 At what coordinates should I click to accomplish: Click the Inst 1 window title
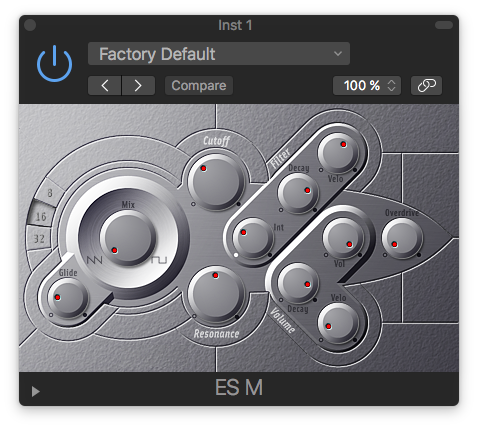click(x=235, y=25)
